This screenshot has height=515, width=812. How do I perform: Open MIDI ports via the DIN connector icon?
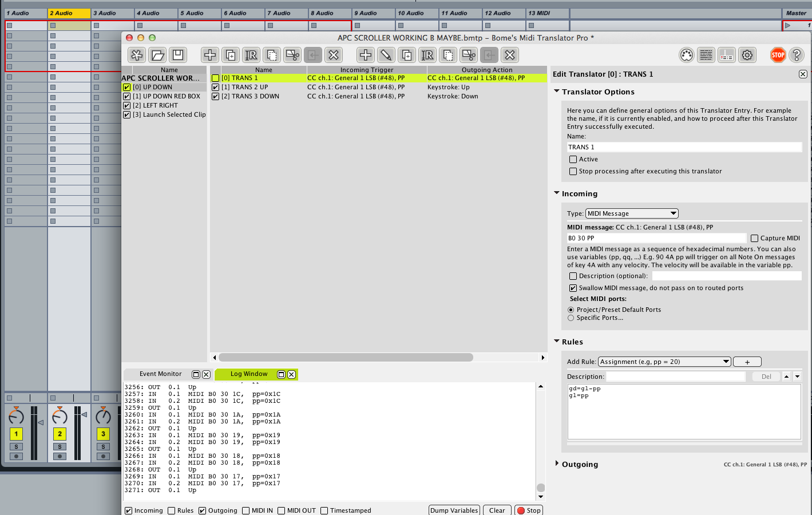coord(687,55)
